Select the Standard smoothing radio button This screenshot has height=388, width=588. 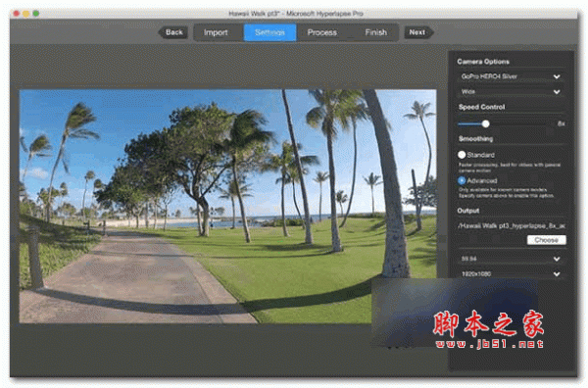[x=462, y=155]
